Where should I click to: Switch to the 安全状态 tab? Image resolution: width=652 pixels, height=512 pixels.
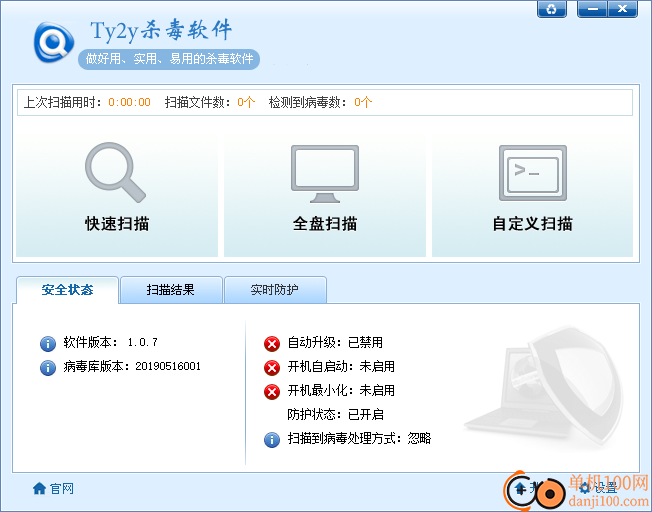(x=67, y=290)
